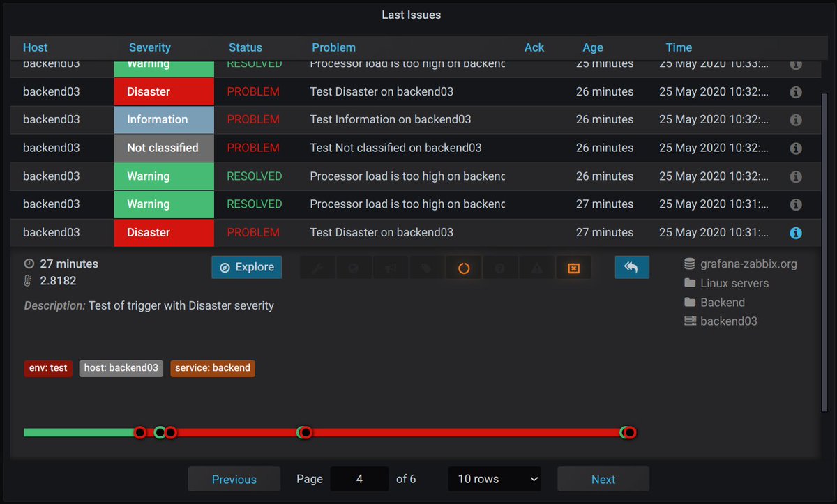Go to the Next page
Screen dimensions: 837x504
click(603, 479)
